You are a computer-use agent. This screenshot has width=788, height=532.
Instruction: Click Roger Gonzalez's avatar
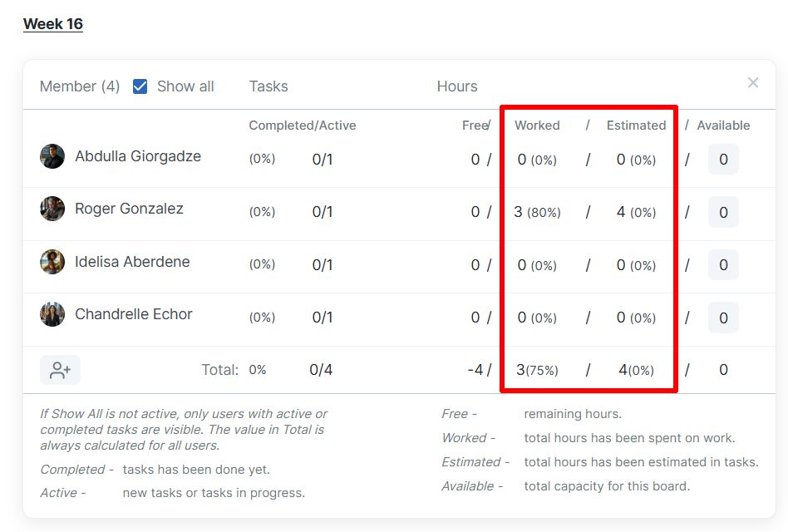[52, 209]
